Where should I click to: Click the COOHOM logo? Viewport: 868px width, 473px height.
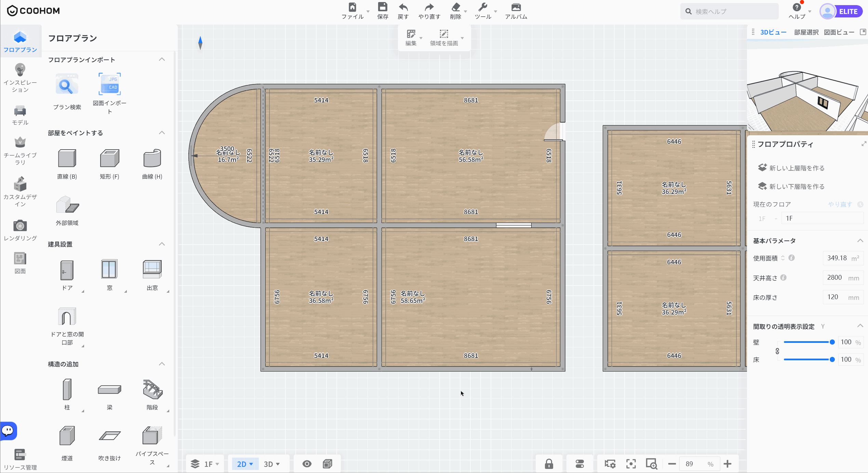click(34, 11)
